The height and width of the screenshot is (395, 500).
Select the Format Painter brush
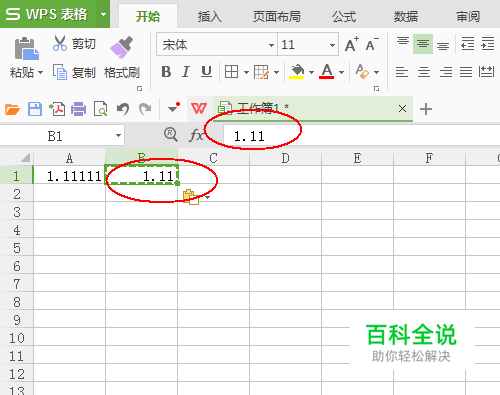121,47
